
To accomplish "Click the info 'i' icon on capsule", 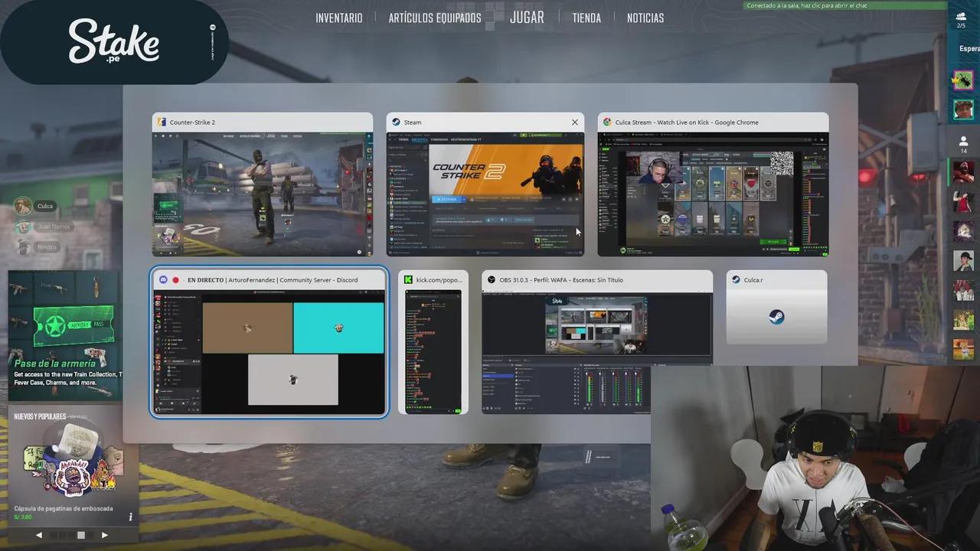I will (130, 517).
